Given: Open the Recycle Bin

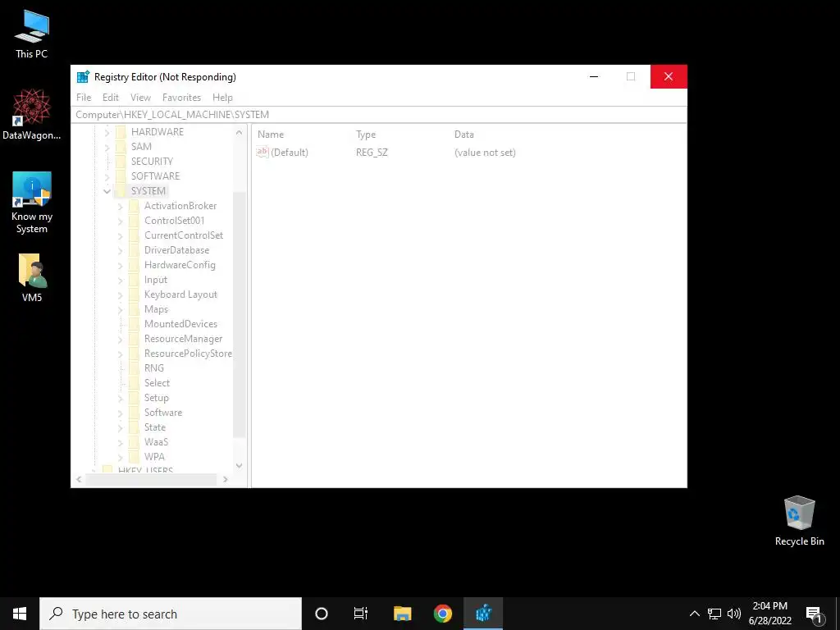Looking at the screenshot, I should click(799, 521).
